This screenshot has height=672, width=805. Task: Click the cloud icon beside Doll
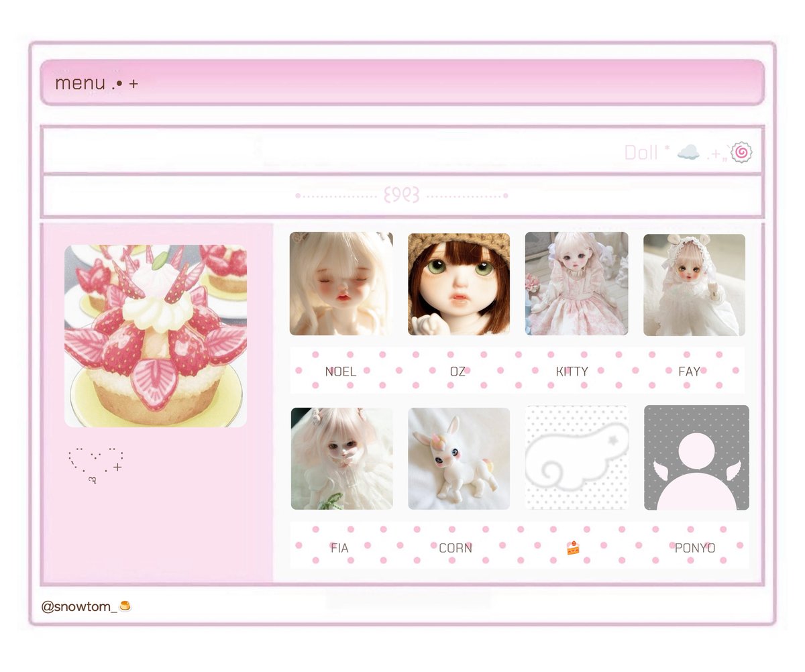pyautogui.click(x=688, y=153)
